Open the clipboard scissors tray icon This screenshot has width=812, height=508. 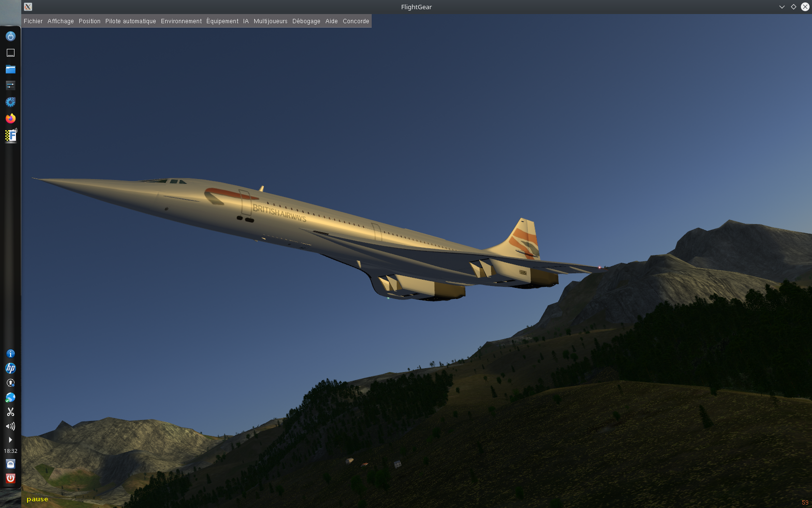[x=11, y=412]
